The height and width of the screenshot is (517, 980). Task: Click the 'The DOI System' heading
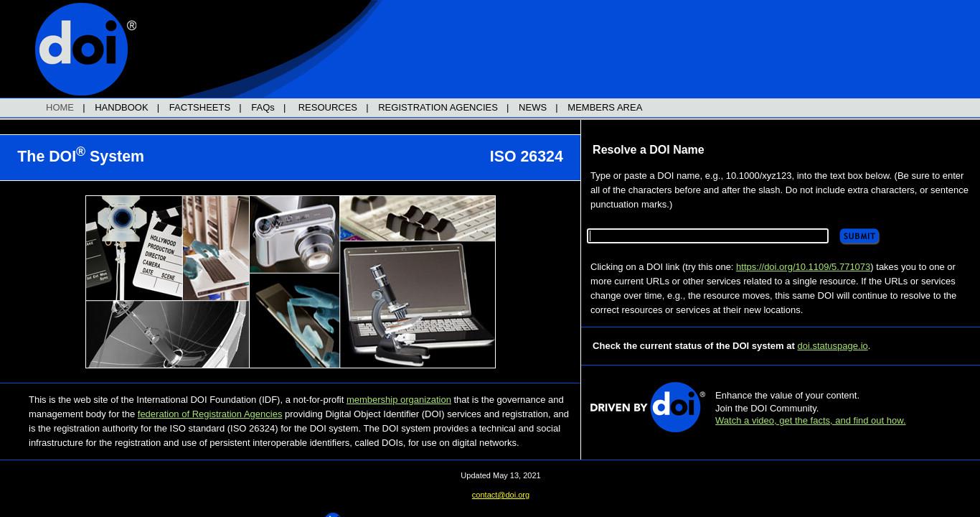point(80,156)
